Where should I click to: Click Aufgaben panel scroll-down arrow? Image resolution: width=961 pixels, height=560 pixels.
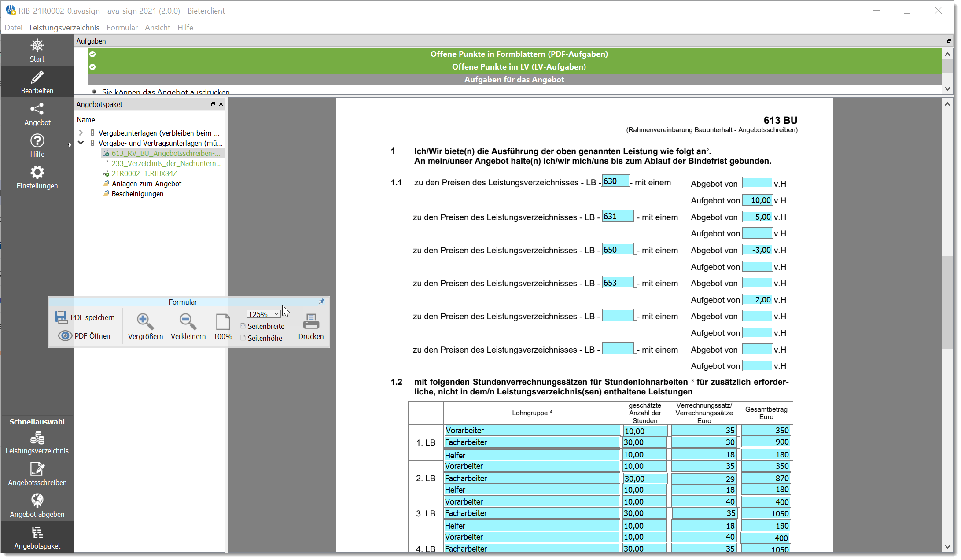[947, 88]
